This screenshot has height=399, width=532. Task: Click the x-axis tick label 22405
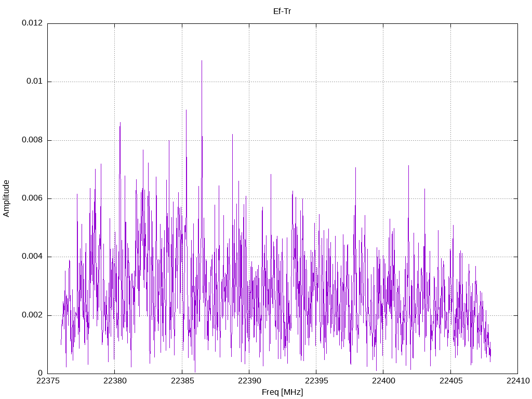click(450, 381)
